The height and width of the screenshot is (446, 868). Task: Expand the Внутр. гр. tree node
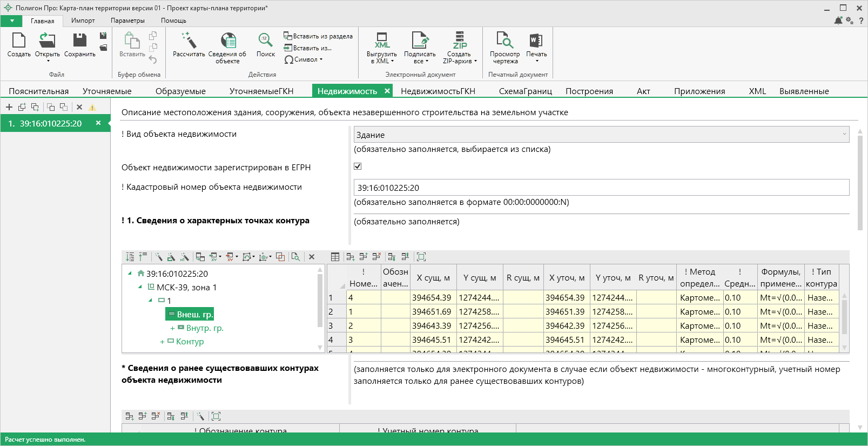[x=172, y=328]
